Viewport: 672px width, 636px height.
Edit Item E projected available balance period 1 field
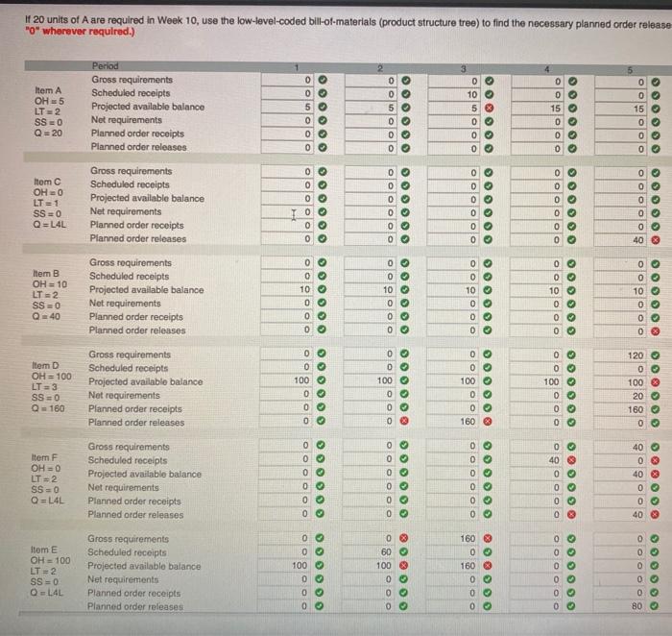[x=284, y=566]
